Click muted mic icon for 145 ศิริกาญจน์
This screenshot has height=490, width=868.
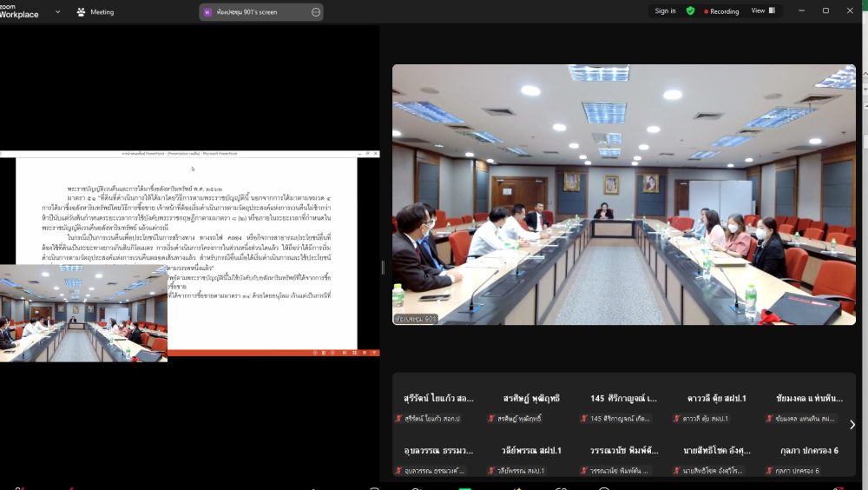click(584, 419)
